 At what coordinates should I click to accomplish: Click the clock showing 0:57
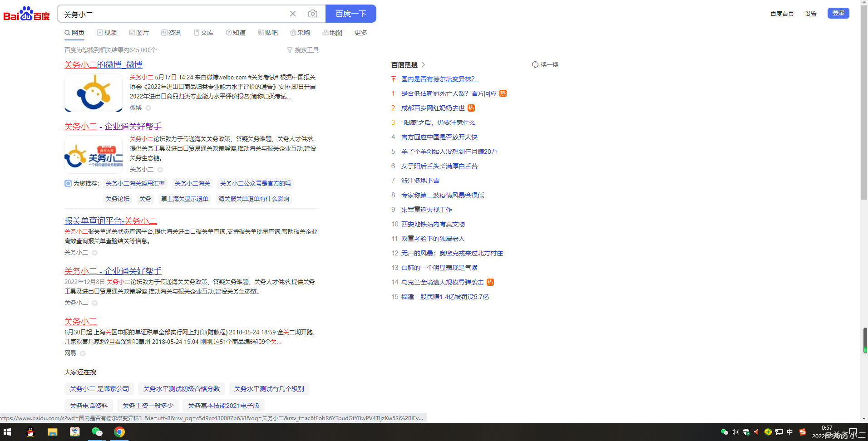click(827, 427)
